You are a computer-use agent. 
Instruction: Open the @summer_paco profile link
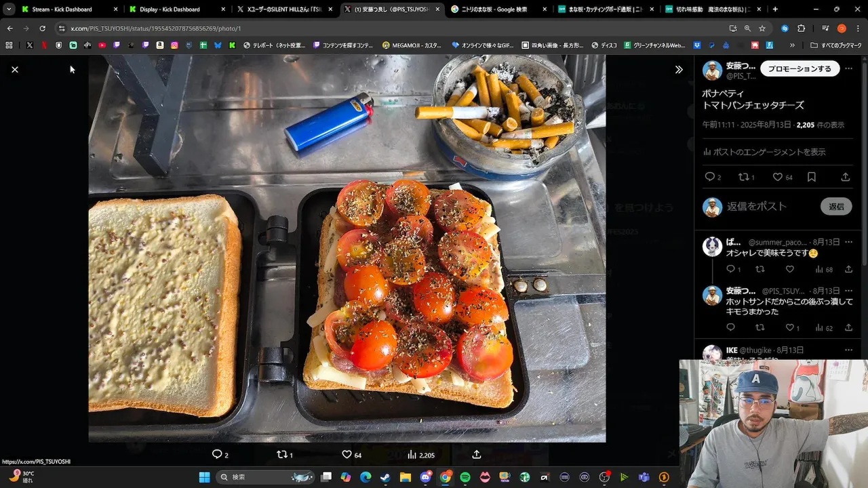coord(777,242)
